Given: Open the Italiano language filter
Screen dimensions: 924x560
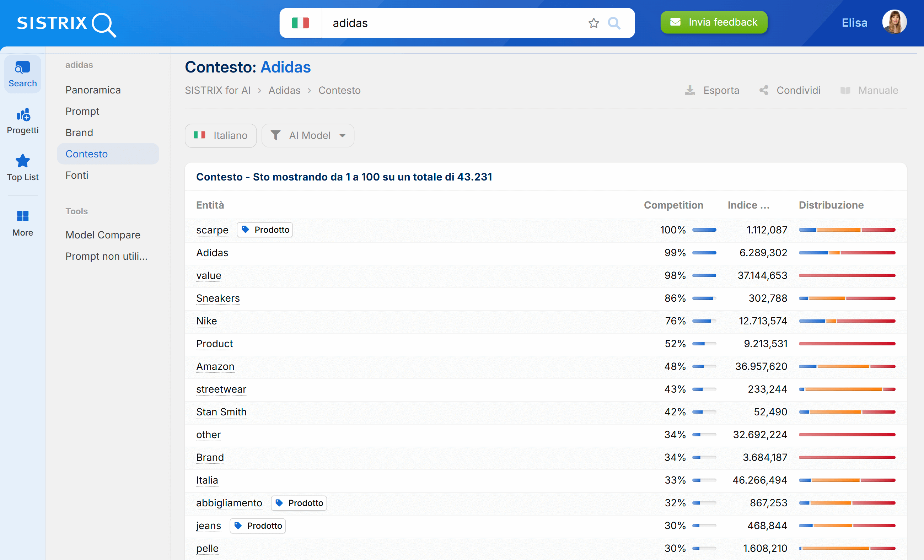Looking at the screenshot, I should click(220, 135).
